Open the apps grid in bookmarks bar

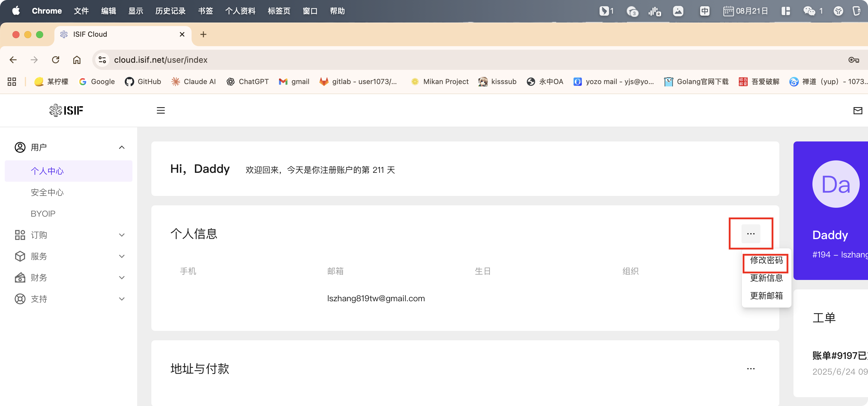12,82
